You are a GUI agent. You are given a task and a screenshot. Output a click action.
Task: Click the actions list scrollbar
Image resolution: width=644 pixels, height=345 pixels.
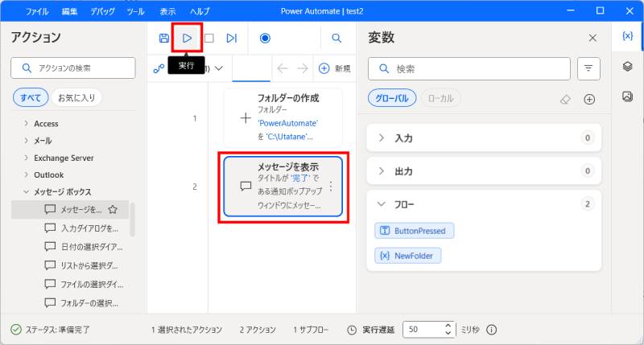[x=132, y=220]
